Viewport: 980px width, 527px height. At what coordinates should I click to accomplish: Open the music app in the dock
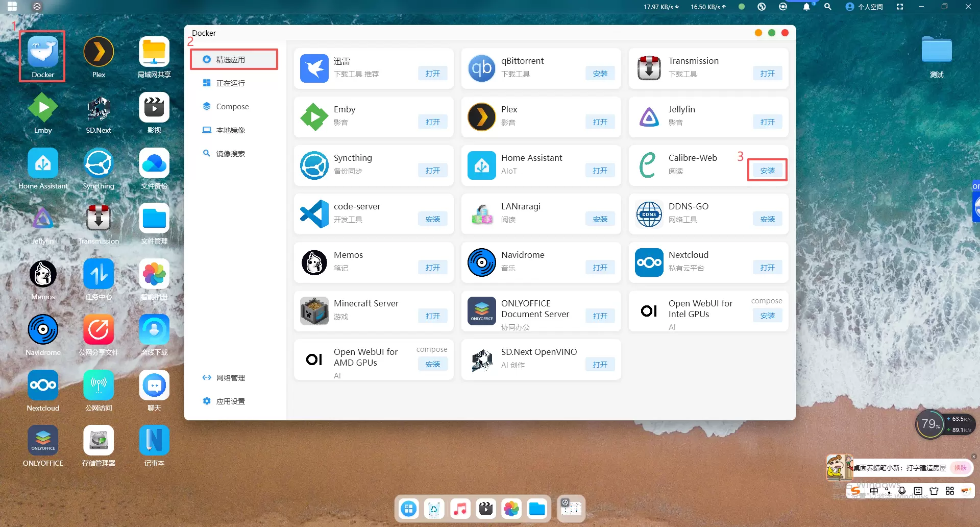[x=460, y=509]
